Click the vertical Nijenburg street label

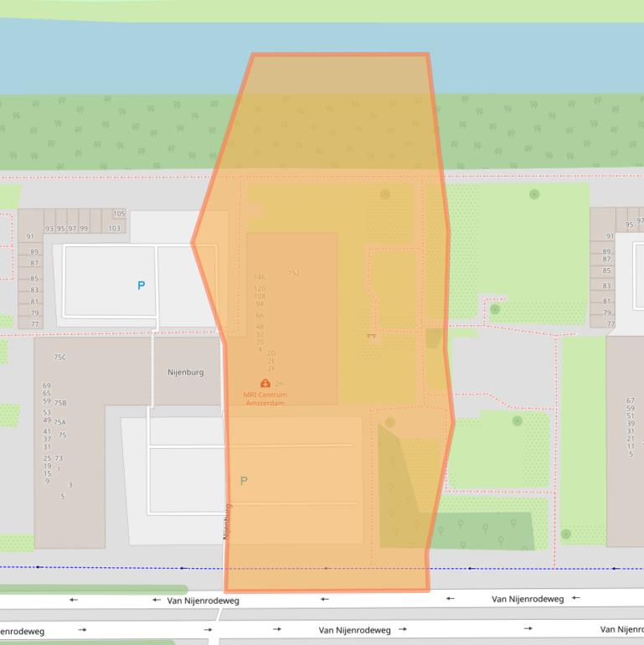click(226, 519)
